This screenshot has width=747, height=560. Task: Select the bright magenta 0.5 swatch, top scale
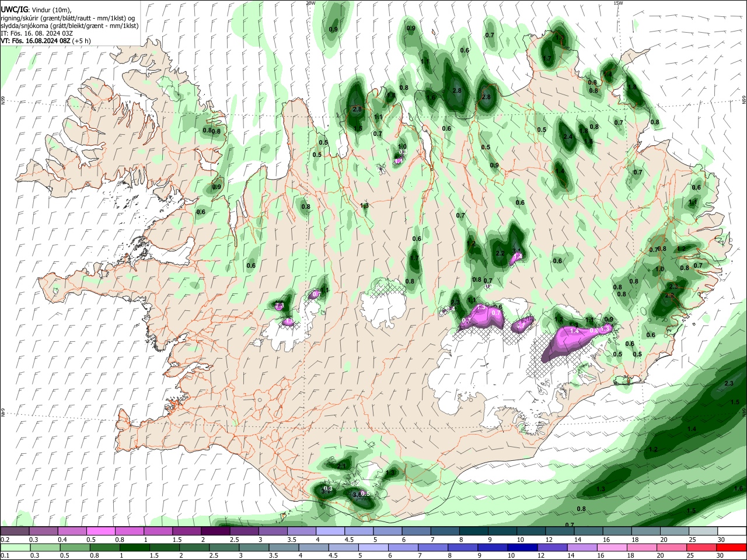click(100, 531)
